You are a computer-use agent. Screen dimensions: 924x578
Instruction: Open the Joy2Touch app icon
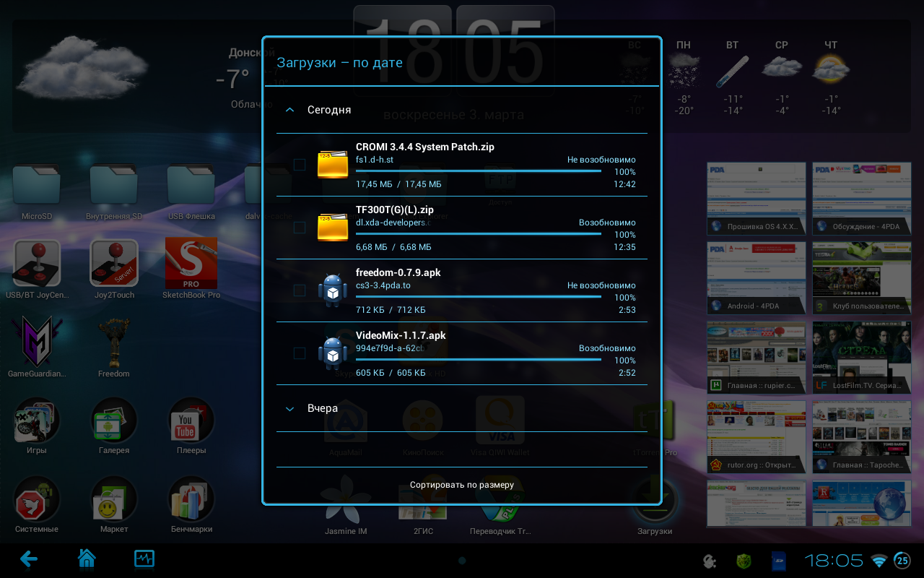pyautogui.click(x=114, y=264)
